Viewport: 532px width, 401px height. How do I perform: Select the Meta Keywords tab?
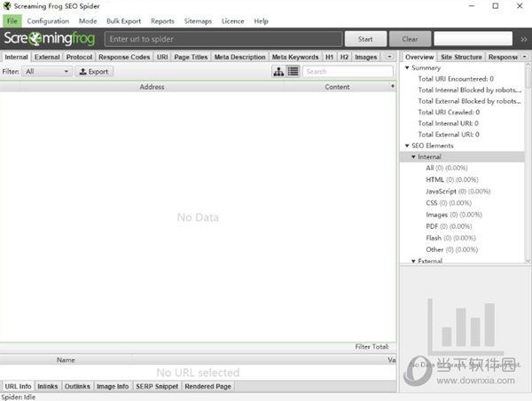point(295,57)
